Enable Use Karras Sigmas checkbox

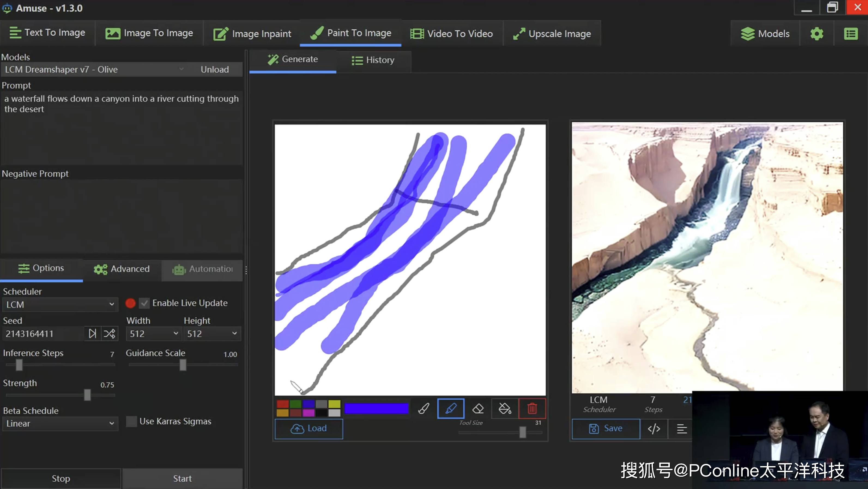coord(131,421)
